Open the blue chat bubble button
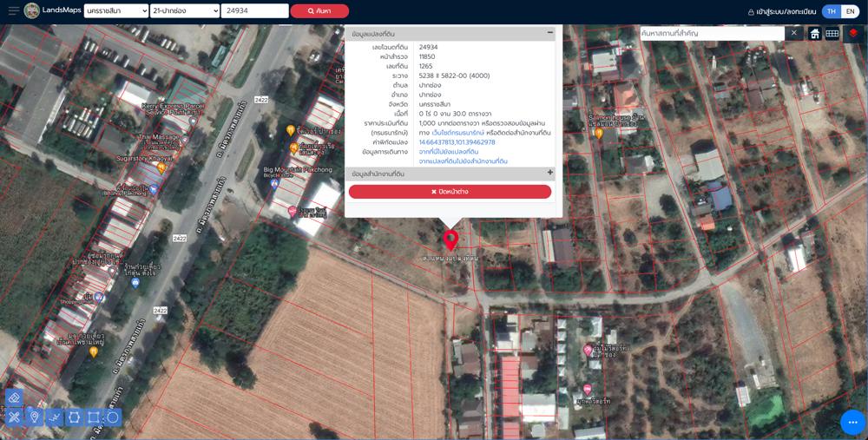Screen dimensions: 868x440 click(x=852, y=423)
